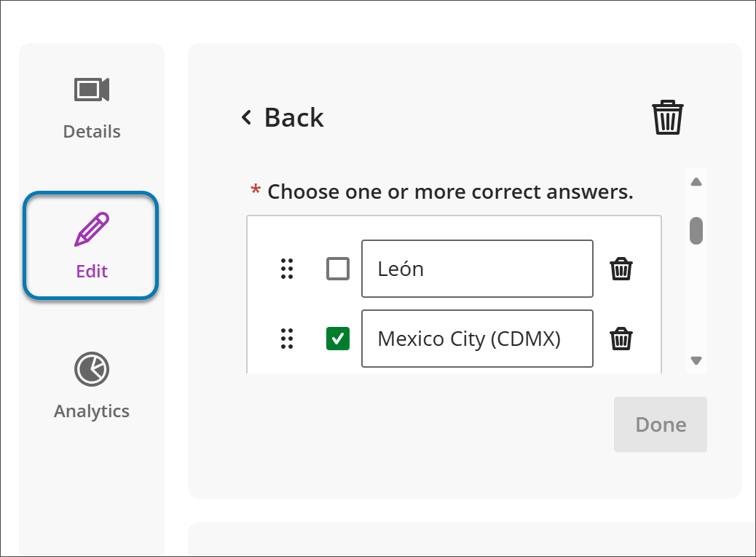The height and width of the screenshot is (557, 756).
Task: Click the drag handle beside Mexico City (CDMX)
Action: (x=287, y=339)
